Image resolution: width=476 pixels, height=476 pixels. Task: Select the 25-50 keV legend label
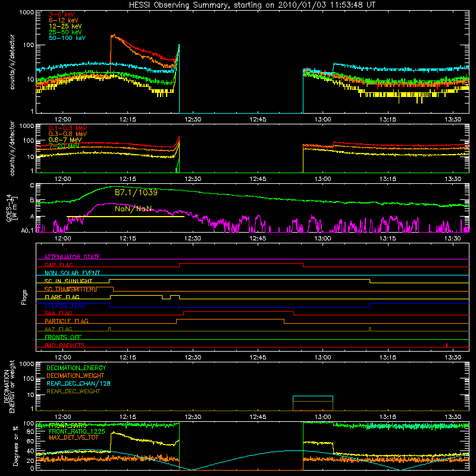tap(65, 32)
